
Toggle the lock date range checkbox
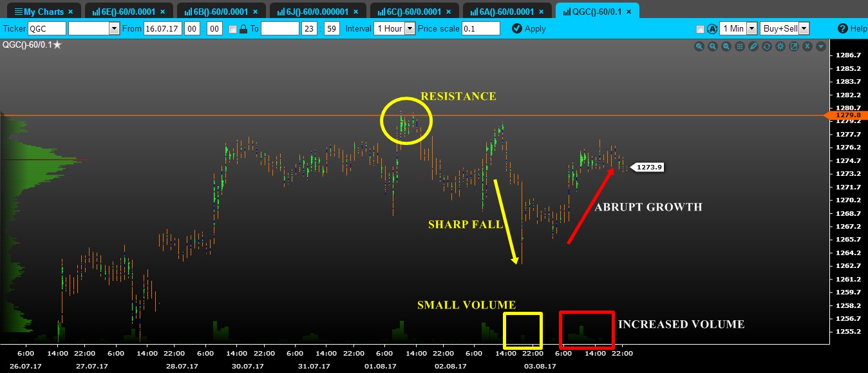[x=232, y=29]
